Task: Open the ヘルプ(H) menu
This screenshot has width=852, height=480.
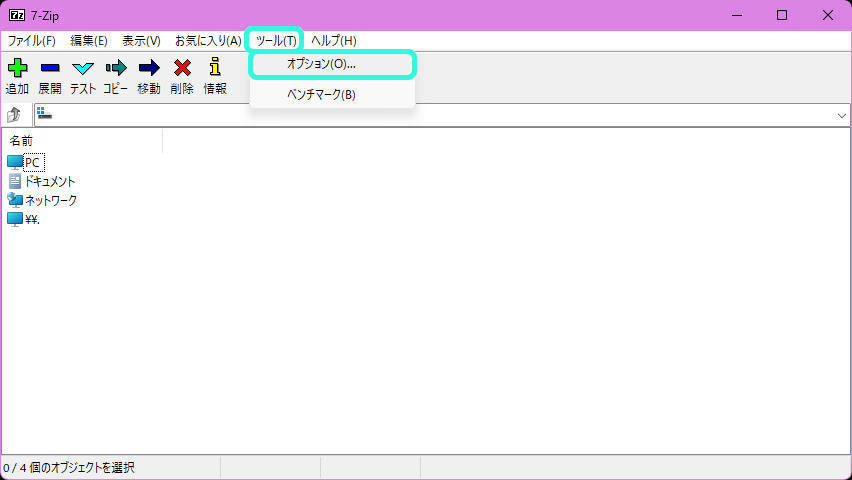Action: (x=334, y=41)
